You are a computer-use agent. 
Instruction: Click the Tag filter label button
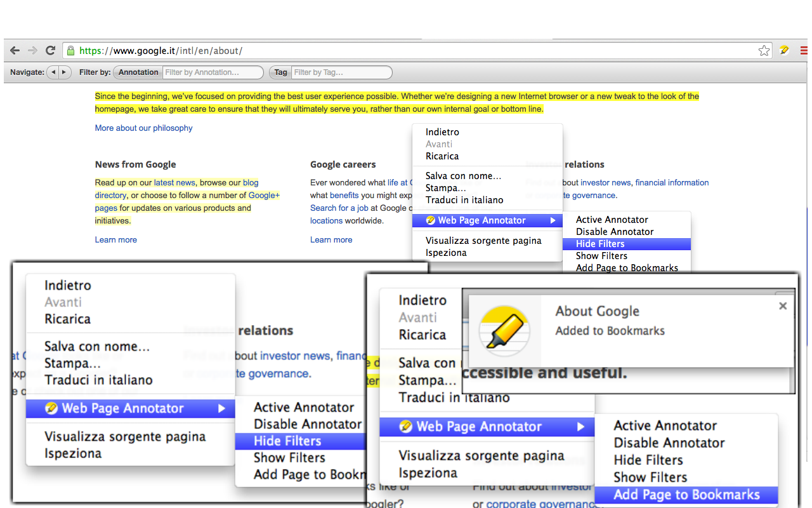280,72
